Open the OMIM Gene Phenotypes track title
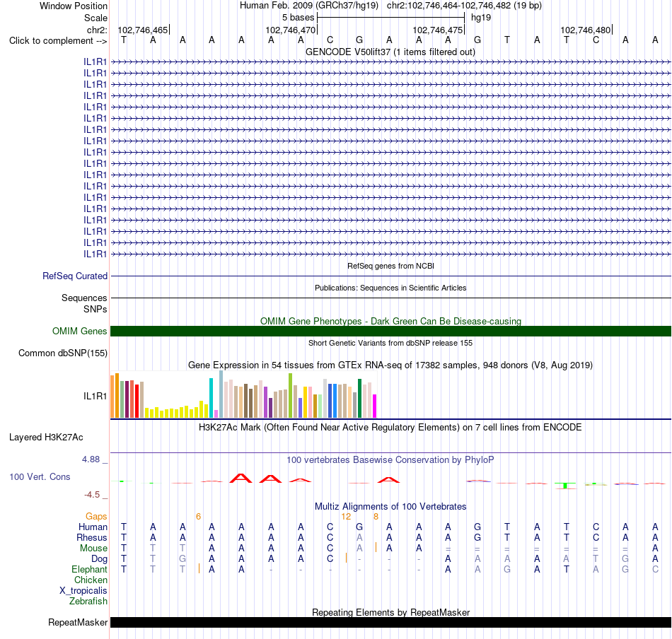The height and width of the screenshot is (639, 672). pos(390,321)
